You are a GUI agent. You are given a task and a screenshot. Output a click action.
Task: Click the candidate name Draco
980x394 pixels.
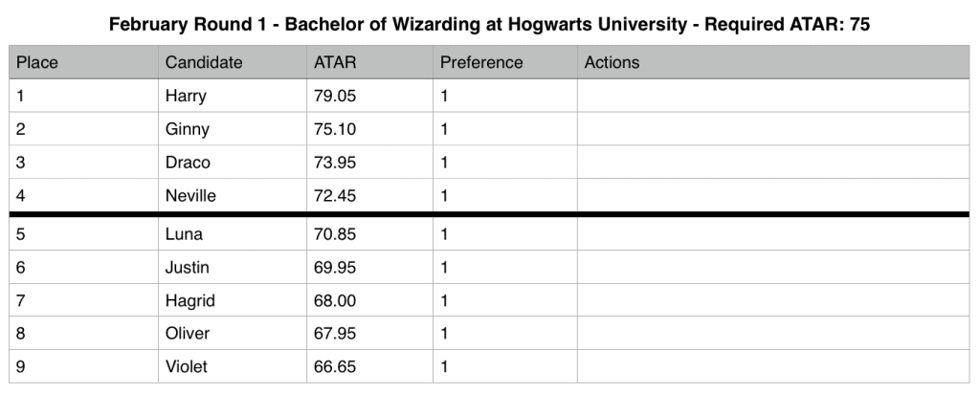pyautogui.click(x=188, y=163)
